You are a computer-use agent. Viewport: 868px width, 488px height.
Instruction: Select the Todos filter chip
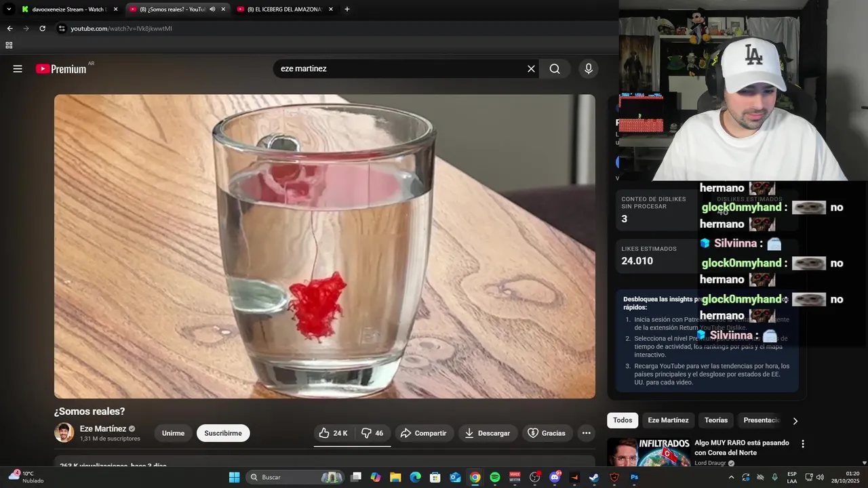click(623, 420)
